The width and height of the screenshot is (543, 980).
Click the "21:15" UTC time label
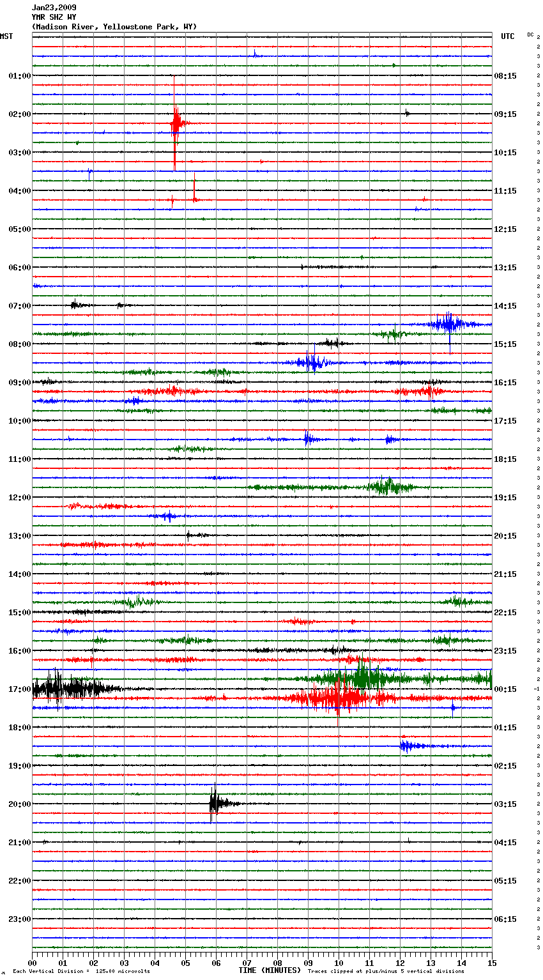point(505,574)
